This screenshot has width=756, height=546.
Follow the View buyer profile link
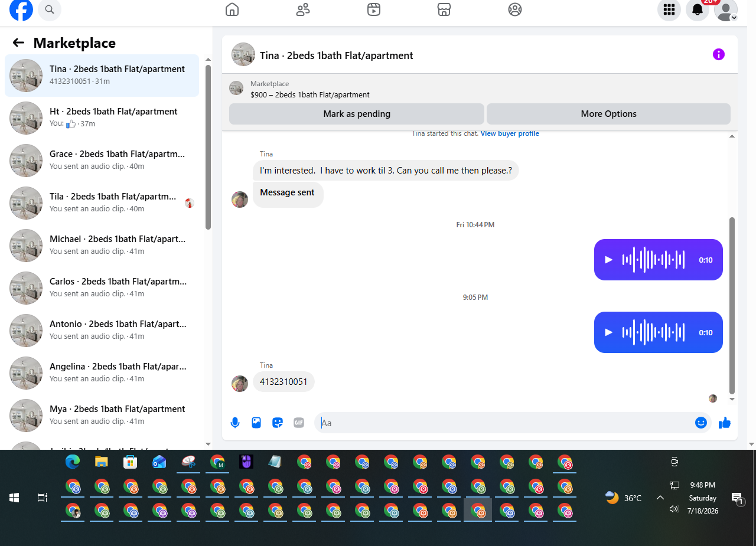pos(510,133)
